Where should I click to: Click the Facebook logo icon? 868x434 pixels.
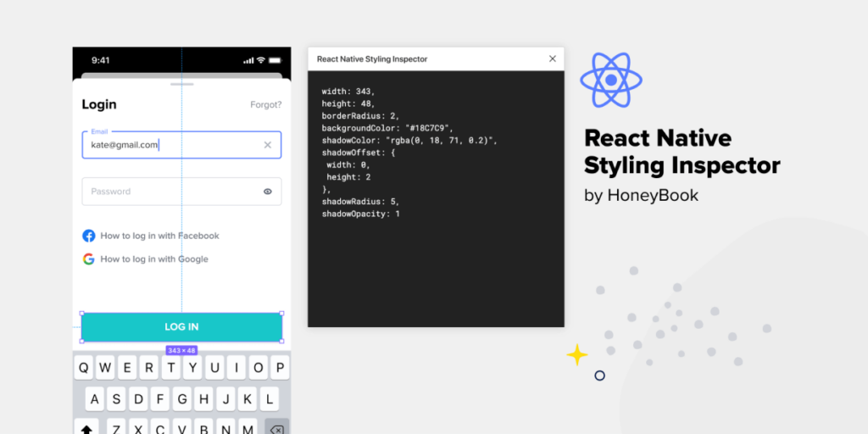[88, 236]
